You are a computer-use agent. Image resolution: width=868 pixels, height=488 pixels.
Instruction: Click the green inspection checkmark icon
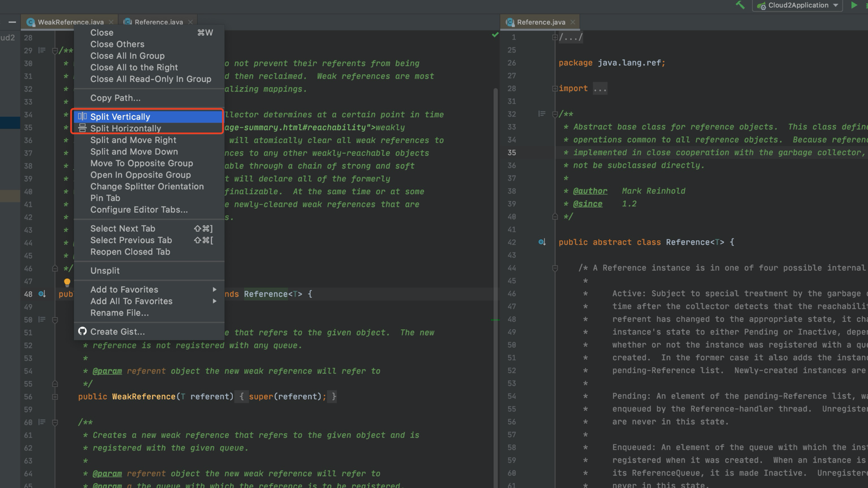tap(495, 35)
